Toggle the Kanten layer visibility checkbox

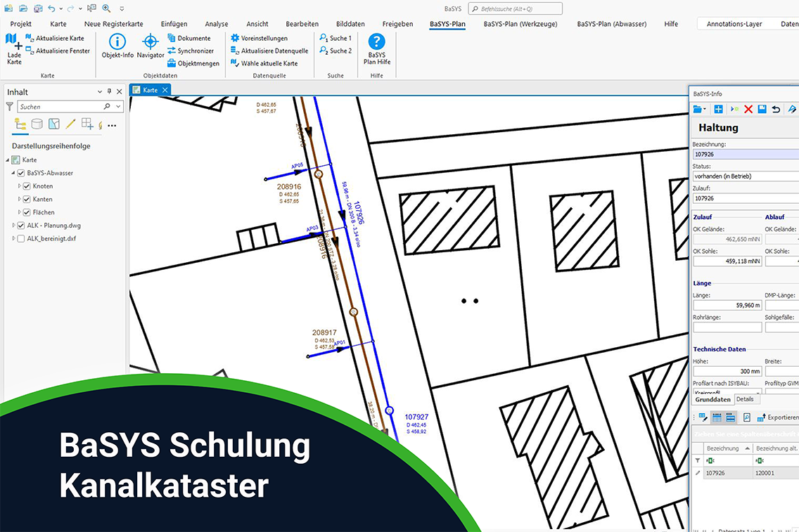(x=27, y=200)
